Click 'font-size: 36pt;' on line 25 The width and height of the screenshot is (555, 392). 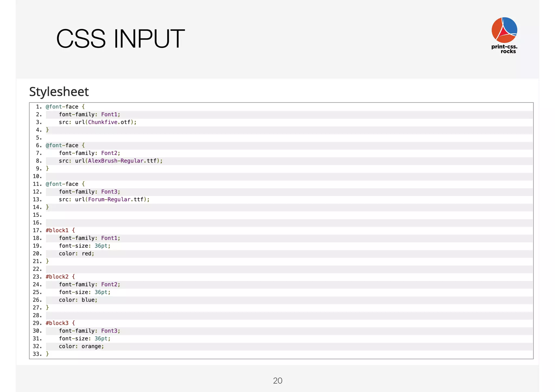pyautogui.click(x=85, y=292)
